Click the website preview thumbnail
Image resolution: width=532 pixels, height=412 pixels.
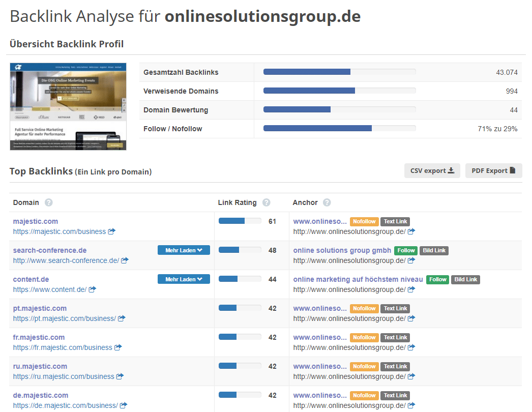pos(68,107)
